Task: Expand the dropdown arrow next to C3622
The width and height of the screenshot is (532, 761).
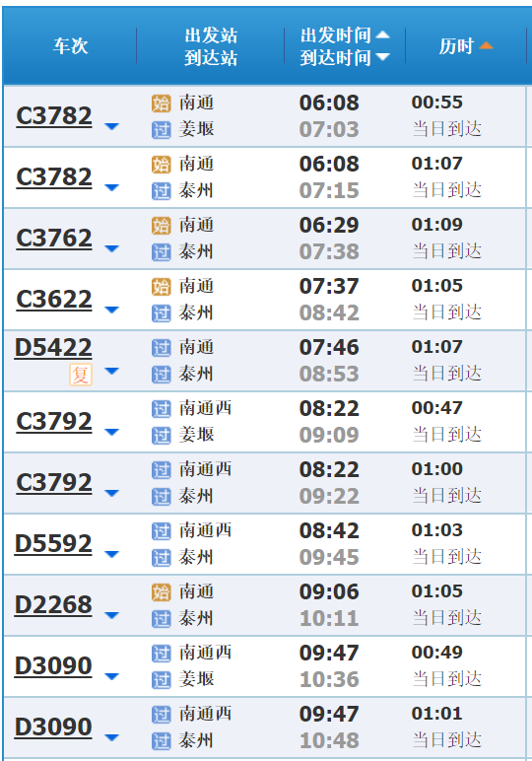Action: tap(111, 311)
